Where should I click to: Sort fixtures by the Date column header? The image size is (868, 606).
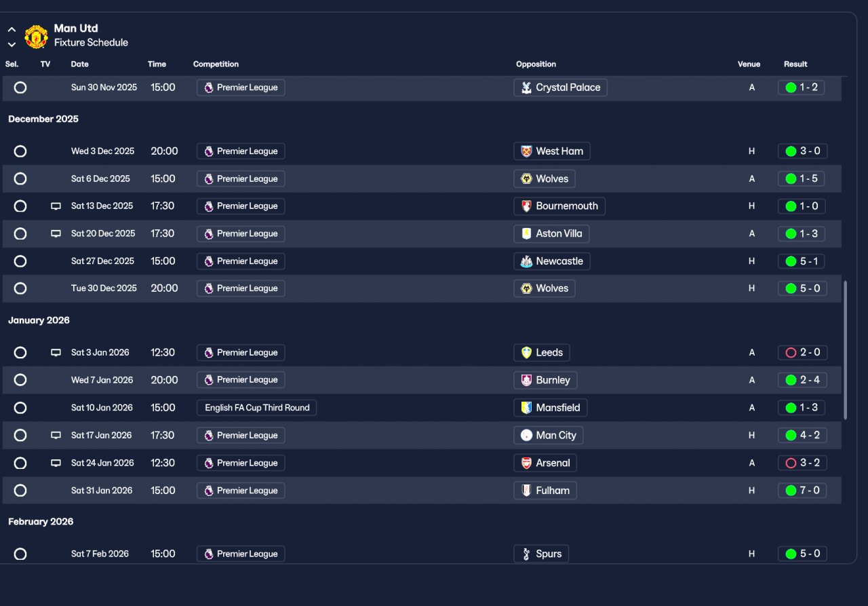click(x=79, y=64)
